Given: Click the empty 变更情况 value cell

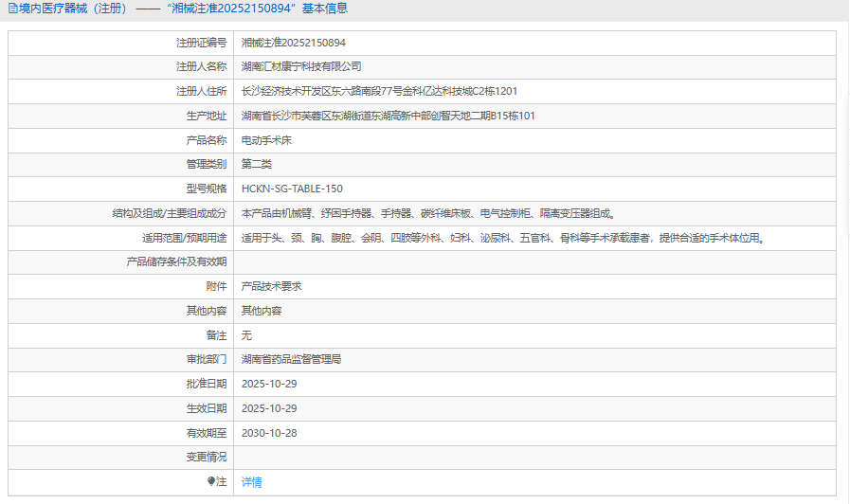Looking at the screenshot, I should 534,458.
